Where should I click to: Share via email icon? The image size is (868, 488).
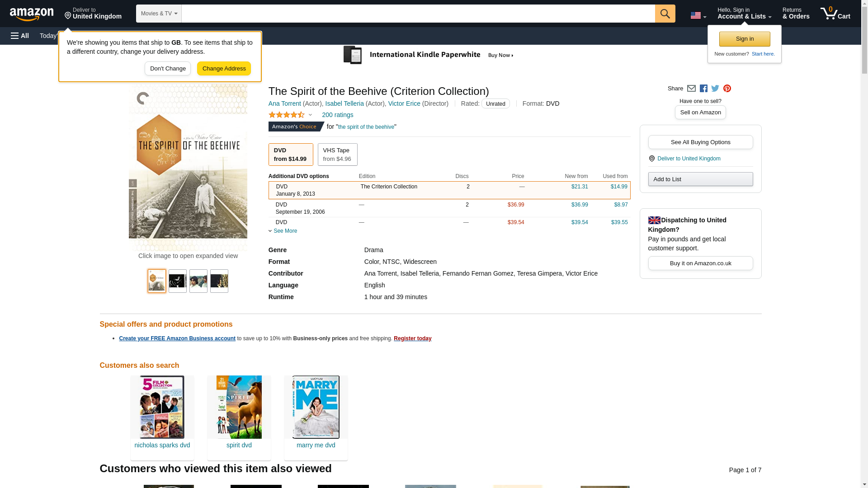[x=691, y=89]
